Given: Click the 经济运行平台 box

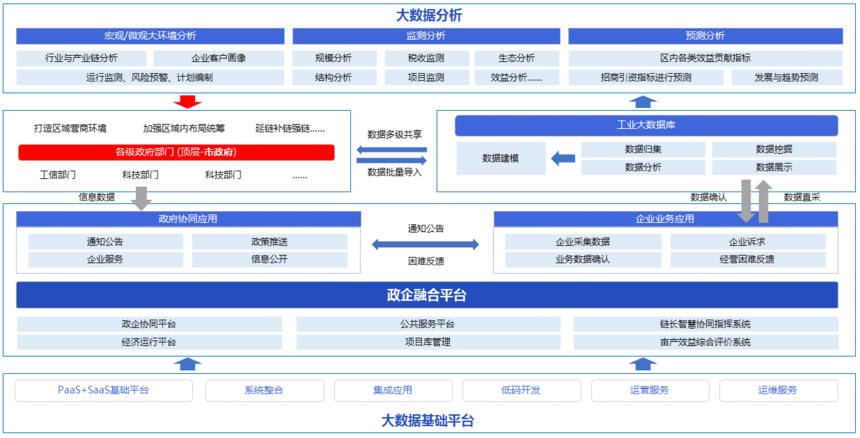Looking at the screenshot, I should (x=149, y=342).
